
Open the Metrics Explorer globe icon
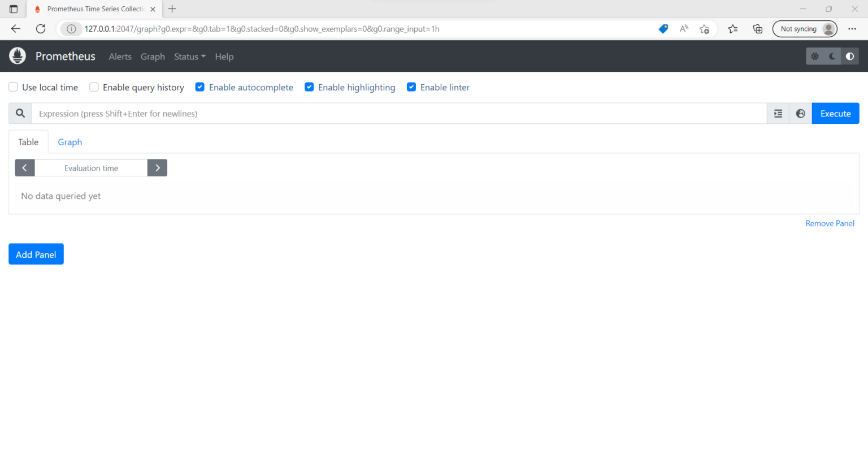click(800, 113)
